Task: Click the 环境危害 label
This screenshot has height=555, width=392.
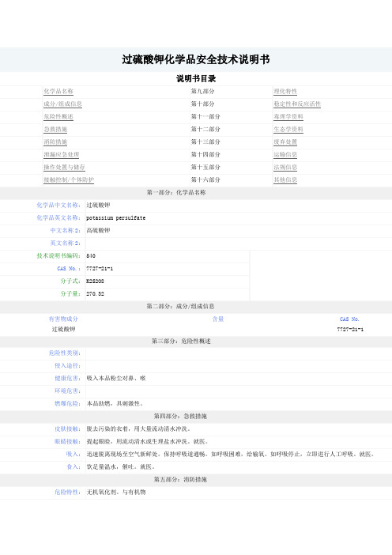Action: pyautogui.click(x=68, y=391)
